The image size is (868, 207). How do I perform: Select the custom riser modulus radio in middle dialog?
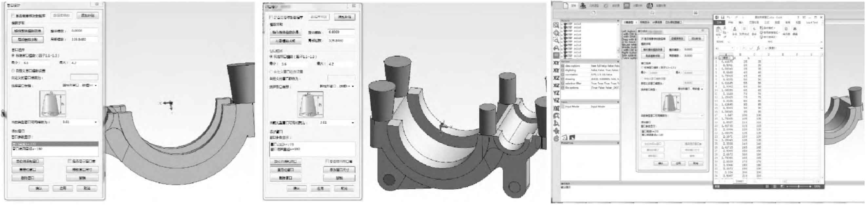click(271, 72)
